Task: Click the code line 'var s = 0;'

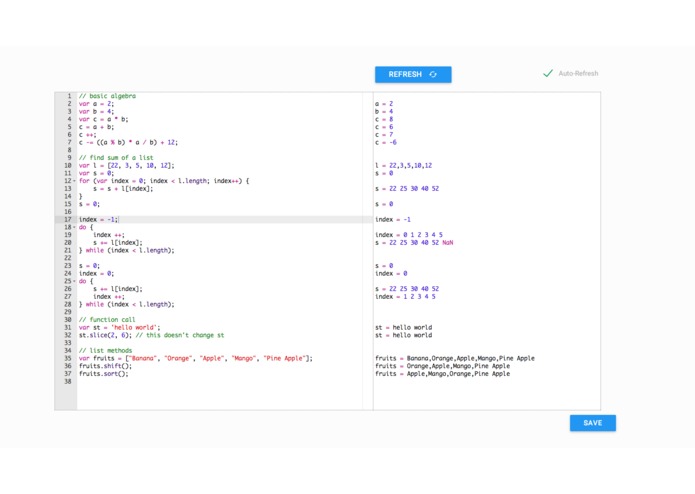Action: (x=96, y=173)
